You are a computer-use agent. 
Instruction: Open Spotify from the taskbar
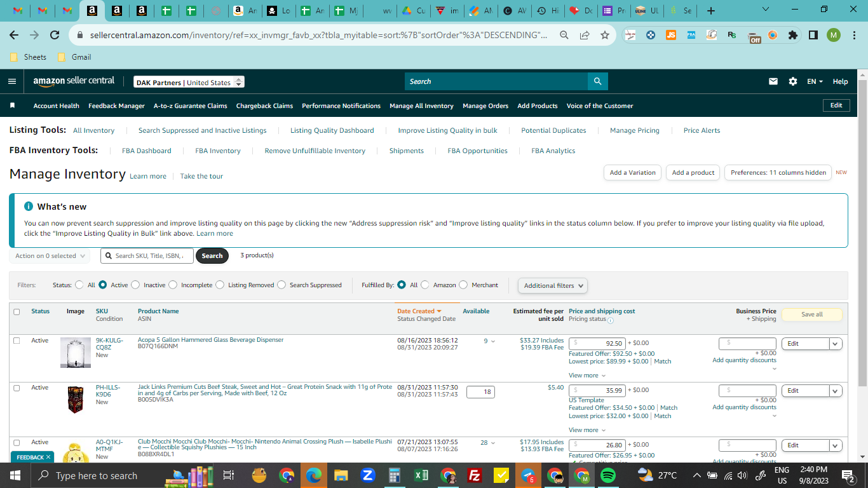pyautogui.click(x=608, y=475)
